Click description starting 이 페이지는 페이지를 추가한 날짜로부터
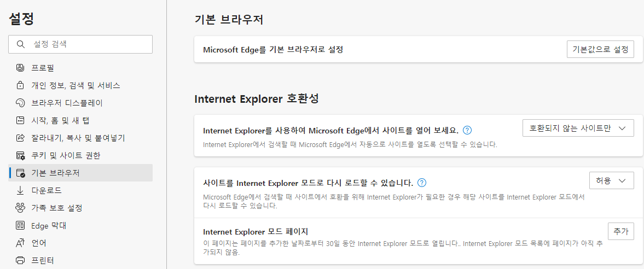Screen dimensions: 644x269 tap(403, 248)
